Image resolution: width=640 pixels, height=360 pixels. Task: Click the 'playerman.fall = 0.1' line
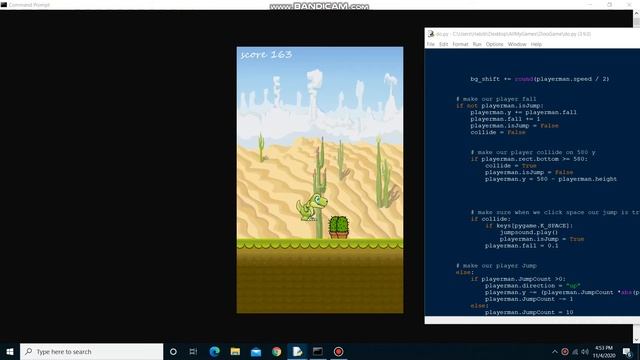tap(522, 246)
